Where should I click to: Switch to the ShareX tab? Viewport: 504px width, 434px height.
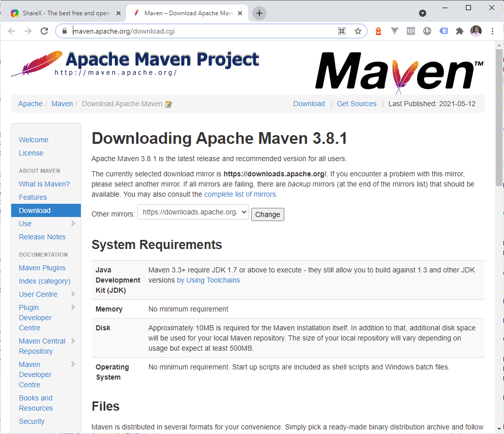61,13
